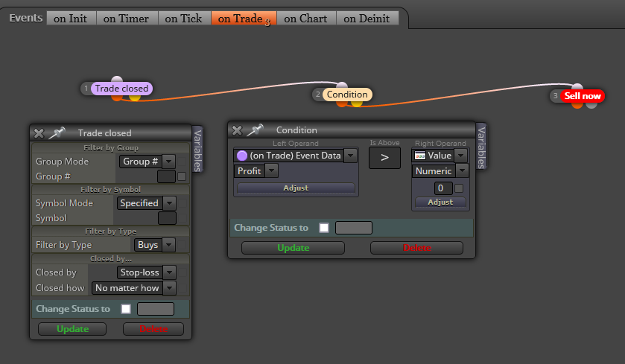Click yellow output connector of Condition node
This screenshot has width=625, height=364.
[356, 103]
